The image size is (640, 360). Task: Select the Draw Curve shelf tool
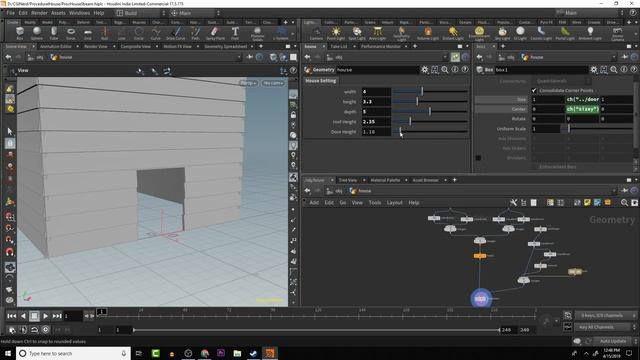176,33
